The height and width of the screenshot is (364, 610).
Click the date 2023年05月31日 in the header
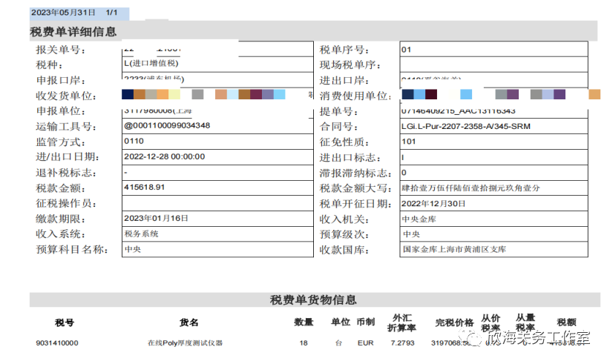pyautogui.click(x=63, y=13)
